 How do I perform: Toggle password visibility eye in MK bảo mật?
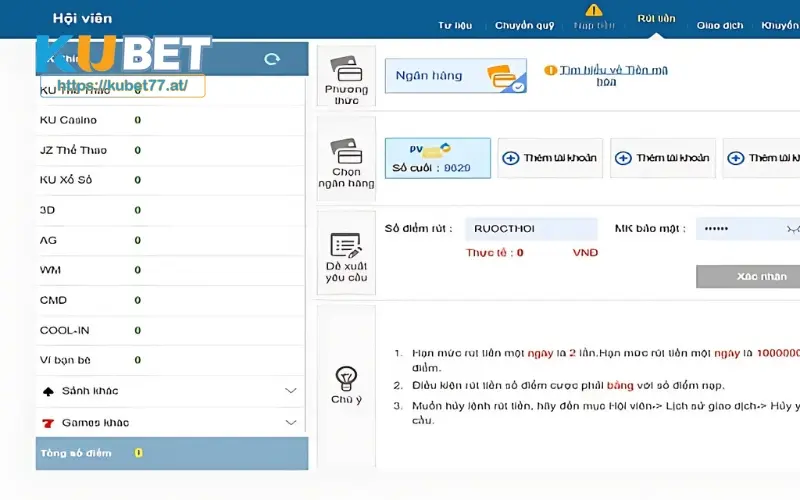coord(792,229)
